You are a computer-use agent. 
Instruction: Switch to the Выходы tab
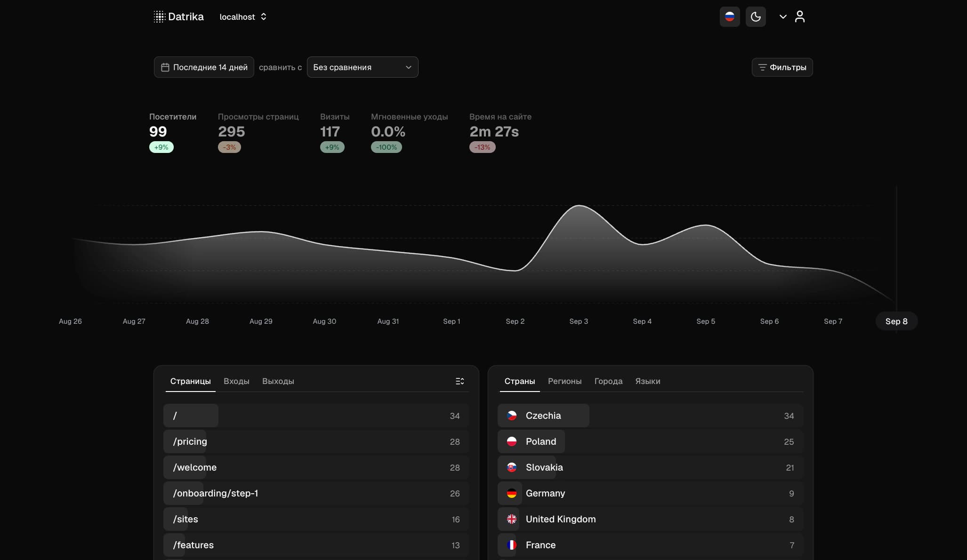278,381
